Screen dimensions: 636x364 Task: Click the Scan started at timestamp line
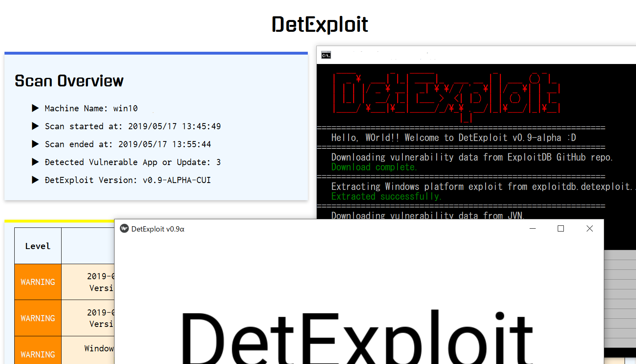click(132, 126)
